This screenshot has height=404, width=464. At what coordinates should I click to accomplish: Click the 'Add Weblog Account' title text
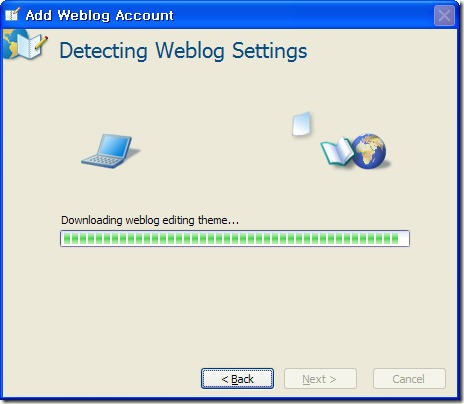click(99, 15)
